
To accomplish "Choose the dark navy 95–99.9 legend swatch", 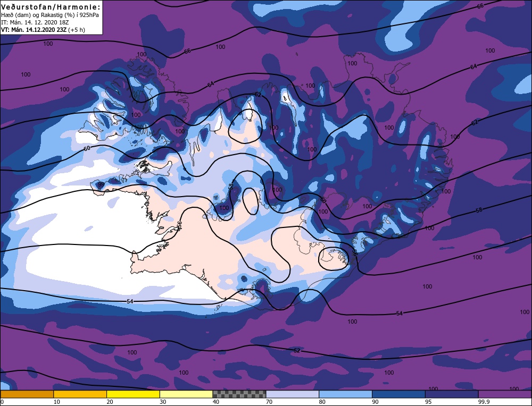I will (452, 394).
